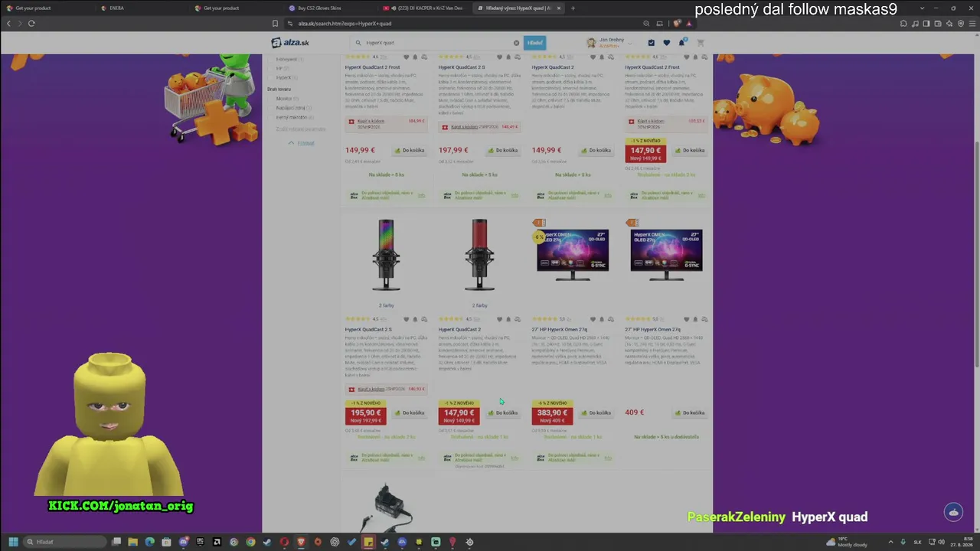Viewport: 980px width, 551px height.
Task: Select the Hľadaný výraz: HyperX quad tab
Action: tap(518, 8)
